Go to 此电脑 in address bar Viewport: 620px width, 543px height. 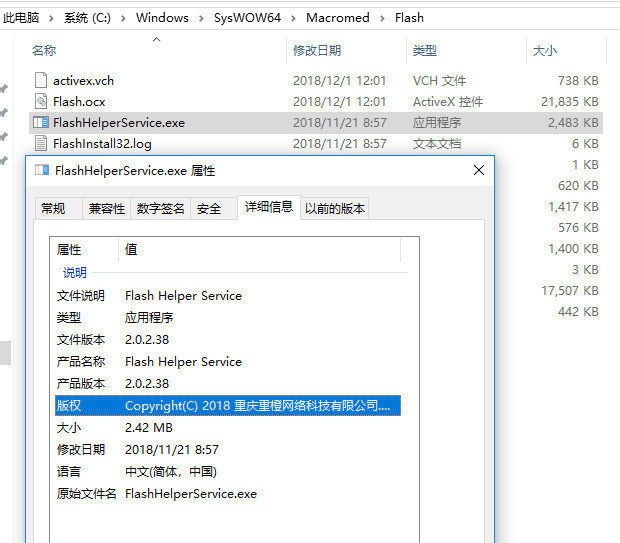pos(21,18)
